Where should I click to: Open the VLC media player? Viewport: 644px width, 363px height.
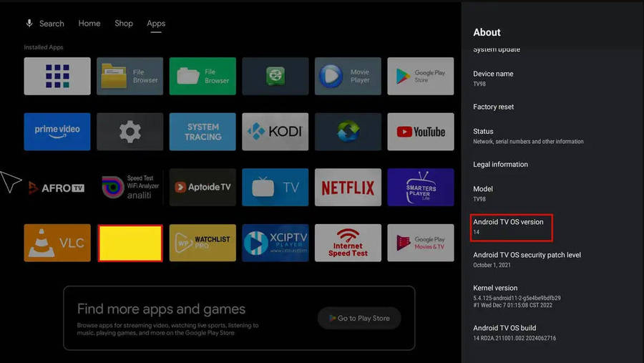pos(57,243)
